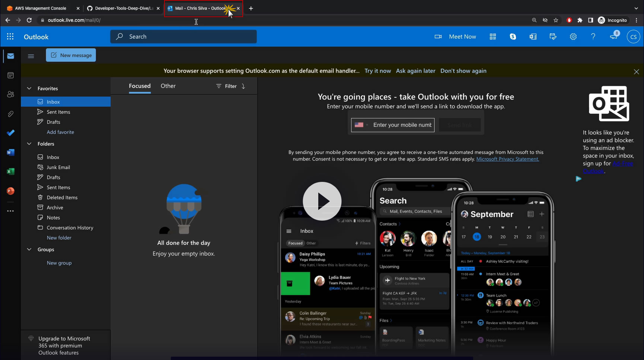Viewport: 644px width, 360px height.
Task: Launch PowerPoint from the left rail
Action: tap(10, 191)
